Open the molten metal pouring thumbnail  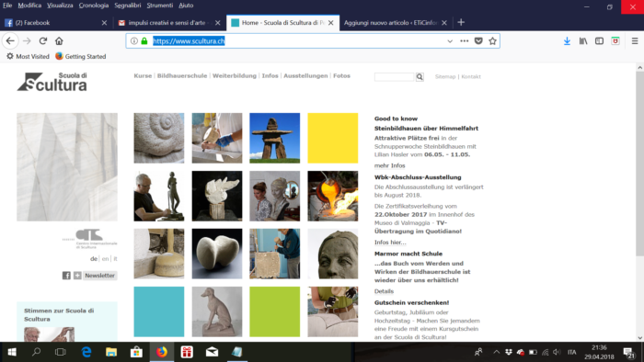coord(333,196)
